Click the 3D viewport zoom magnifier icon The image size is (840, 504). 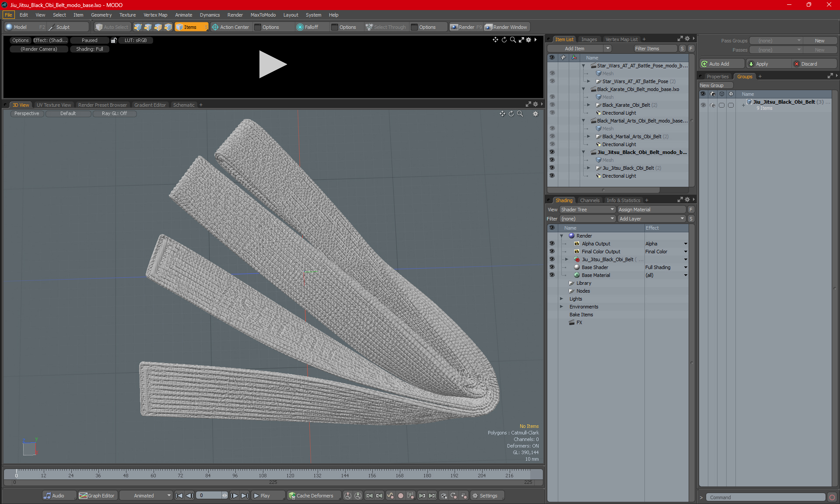(x=520, y=114)
